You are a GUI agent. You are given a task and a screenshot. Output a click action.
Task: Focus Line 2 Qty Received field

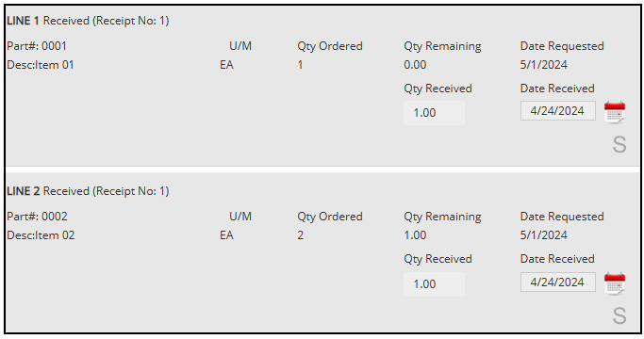[x=434, y=284]
